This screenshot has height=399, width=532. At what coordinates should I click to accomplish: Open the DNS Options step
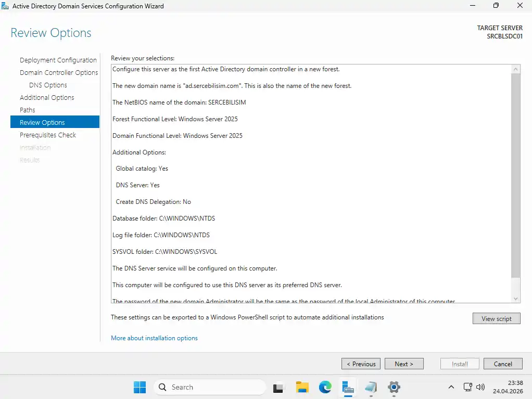click(x=48, y=85)
